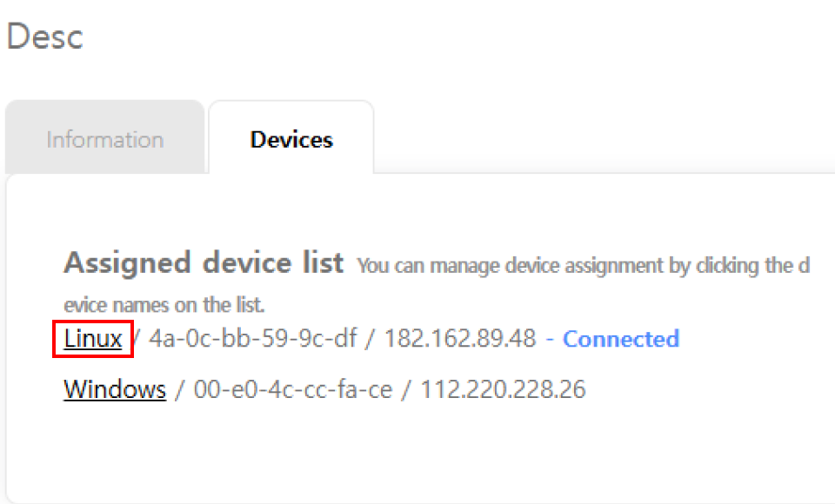Screen dimensions: 835x504
Task: Click the Desc page title
Action: point(45,37)
